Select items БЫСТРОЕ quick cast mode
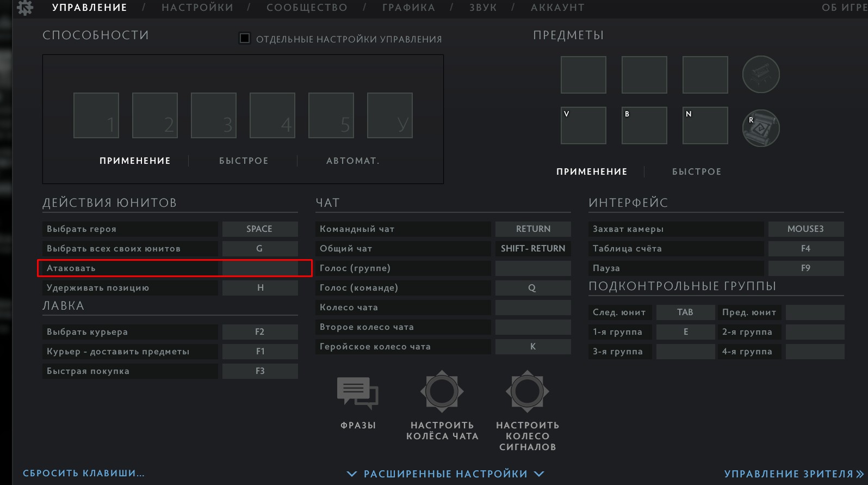868x485 pixels. 697,171
